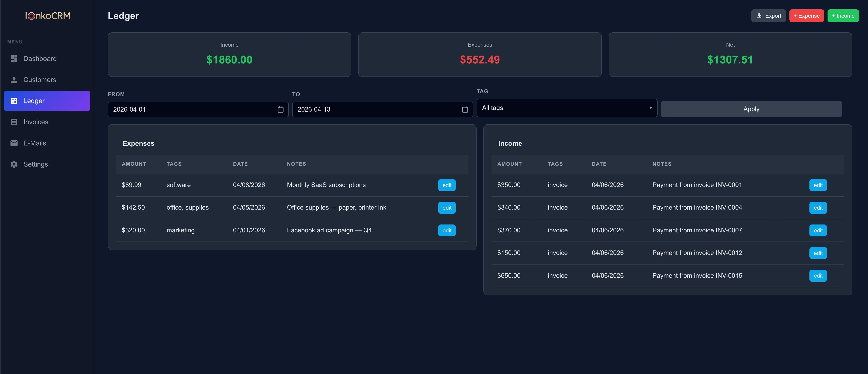The width and height of the screenshot is (868, 374).
Task: Add a new expense with + Expense
Action: click(x=806, y=16)
